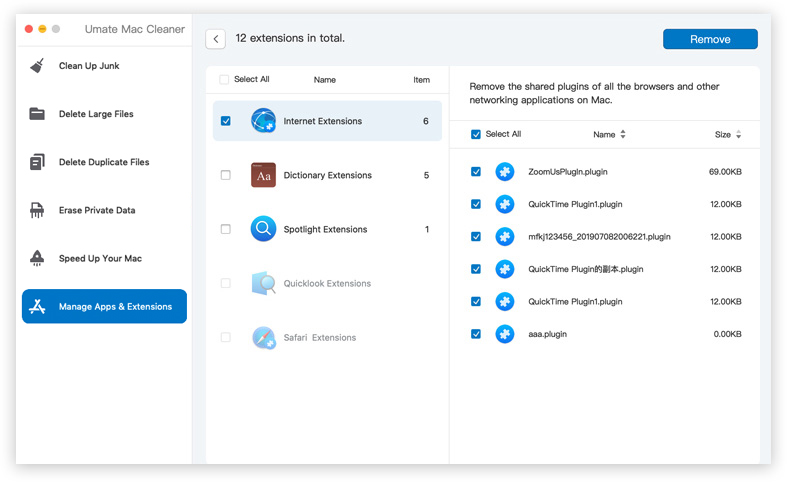The height and width of the screenshot is (482, 787).
Task: Click the Spotlight Extensions magnifier icon
Action: point(263,229)
